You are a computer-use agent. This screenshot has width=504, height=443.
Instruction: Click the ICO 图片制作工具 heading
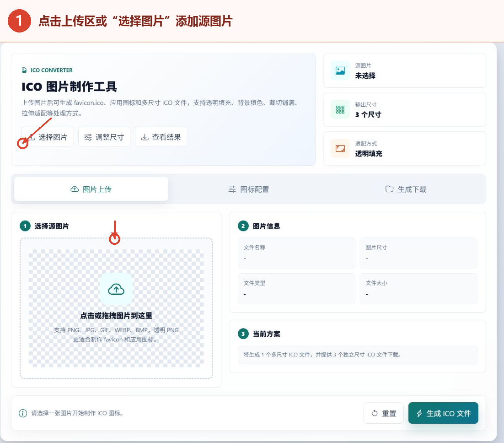(x=69, y=86)
